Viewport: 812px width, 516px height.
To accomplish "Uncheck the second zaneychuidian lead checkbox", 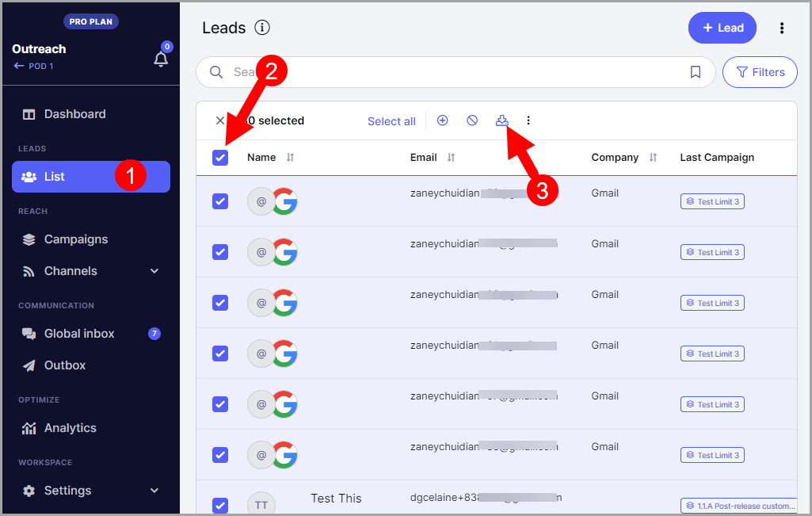I will pos(220,252).
